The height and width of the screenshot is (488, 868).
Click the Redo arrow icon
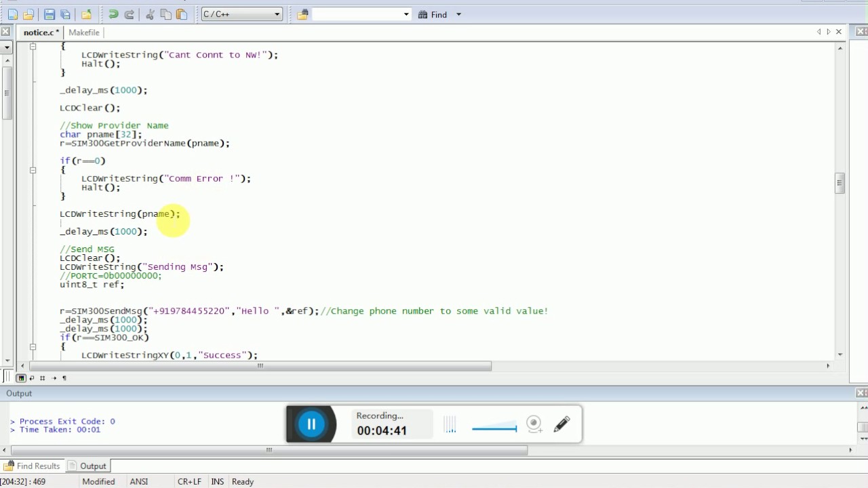tap(129, 14)
